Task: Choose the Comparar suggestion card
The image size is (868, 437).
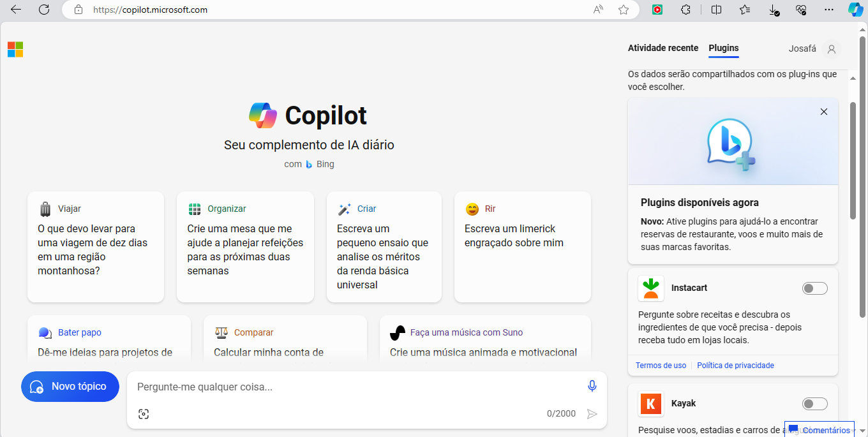Action: [x=285, y=339]
